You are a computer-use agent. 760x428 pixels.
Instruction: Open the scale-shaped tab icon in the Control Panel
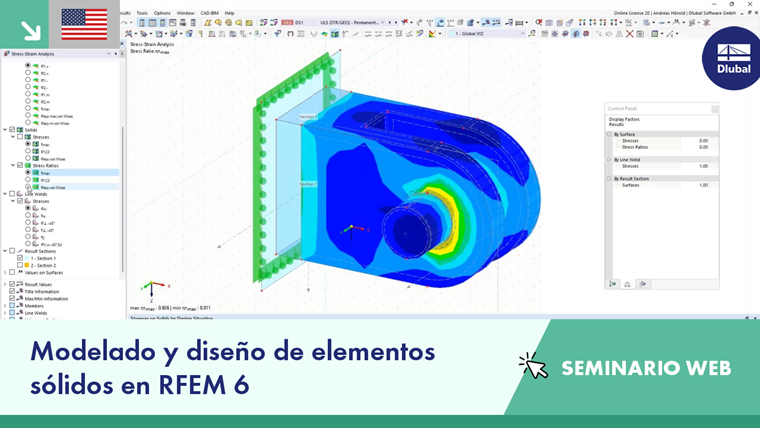(627, 284)
